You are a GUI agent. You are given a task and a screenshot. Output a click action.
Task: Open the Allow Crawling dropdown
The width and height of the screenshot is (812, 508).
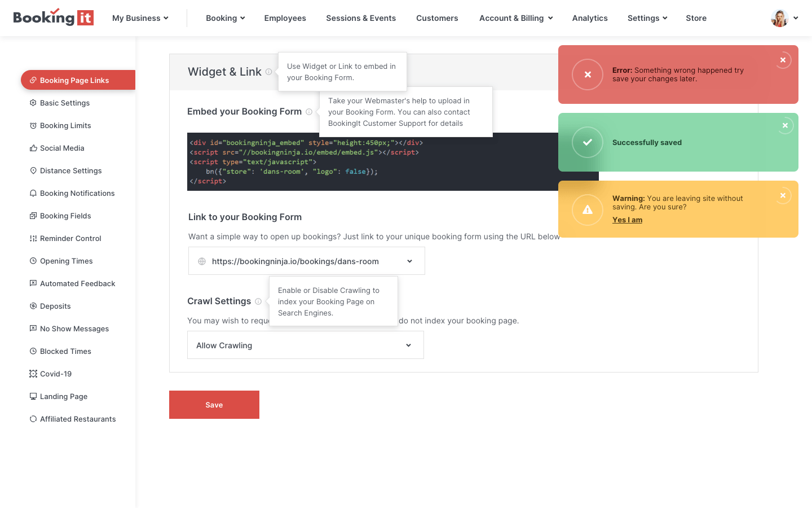click(306, 345)
